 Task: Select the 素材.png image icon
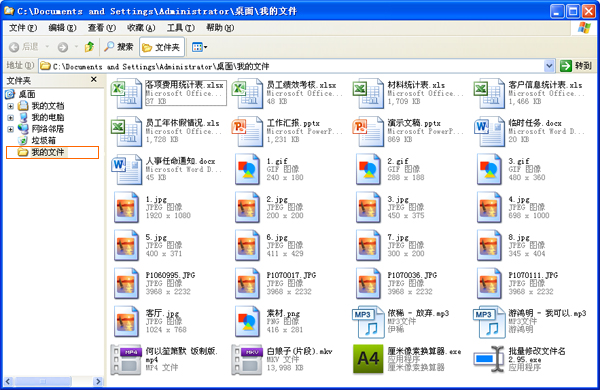point(247,321)
